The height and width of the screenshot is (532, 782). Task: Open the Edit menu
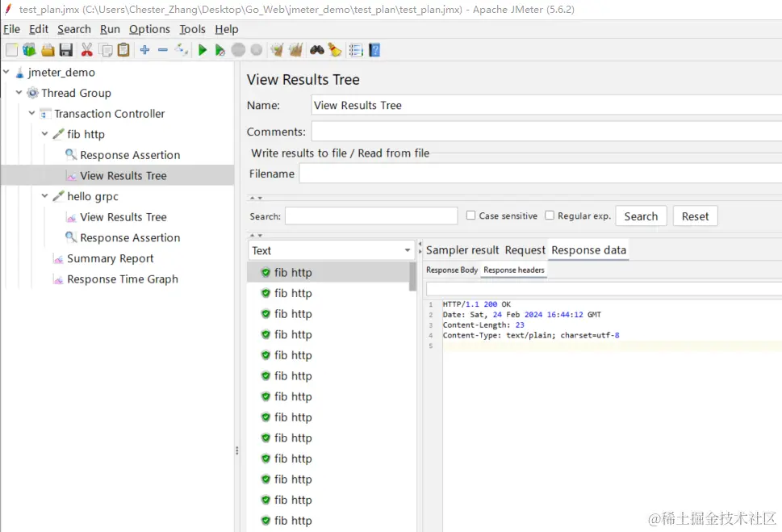tap(39, 29)
